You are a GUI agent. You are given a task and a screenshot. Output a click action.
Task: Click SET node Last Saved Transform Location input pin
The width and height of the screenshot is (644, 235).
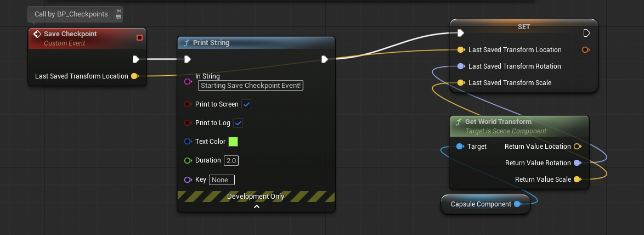pyautogui.click(x=461, y=50)
